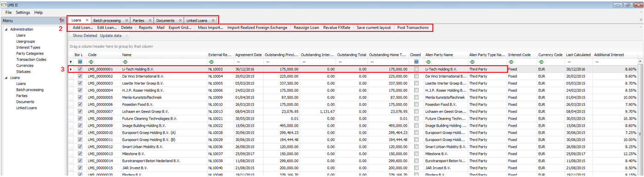Click the Closed column filter checkbox icon
Viewport: 644px width, 177px height.
tap(416, 61)
